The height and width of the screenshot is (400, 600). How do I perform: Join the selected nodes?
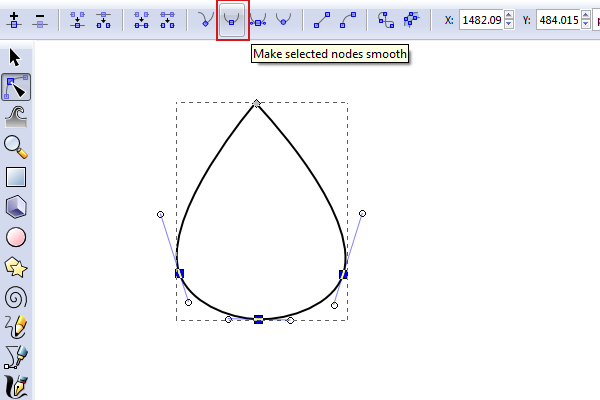pyautogui.click(x=77, y=19)
